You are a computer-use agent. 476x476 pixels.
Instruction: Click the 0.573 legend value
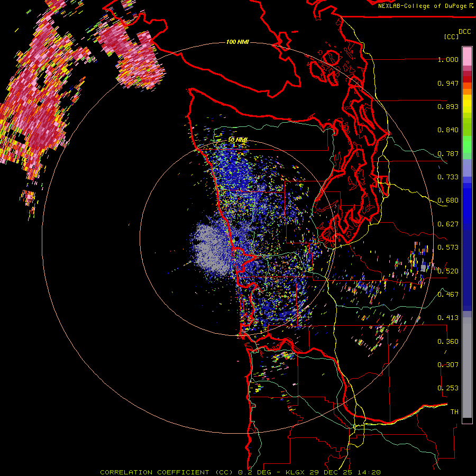[x=448, y=248]
